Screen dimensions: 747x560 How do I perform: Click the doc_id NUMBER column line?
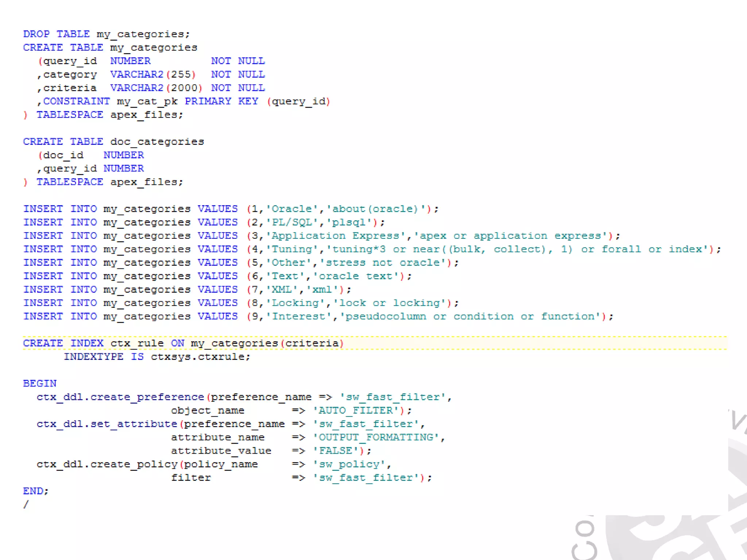(91, 155)
